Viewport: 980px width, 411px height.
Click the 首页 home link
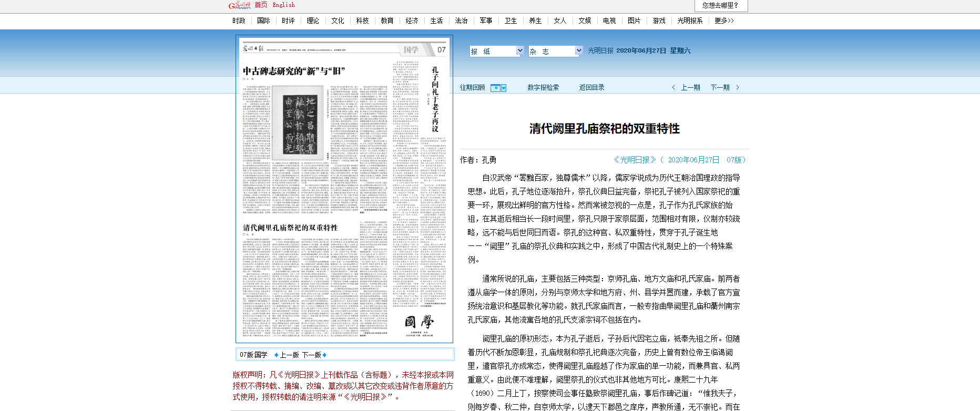261,5
